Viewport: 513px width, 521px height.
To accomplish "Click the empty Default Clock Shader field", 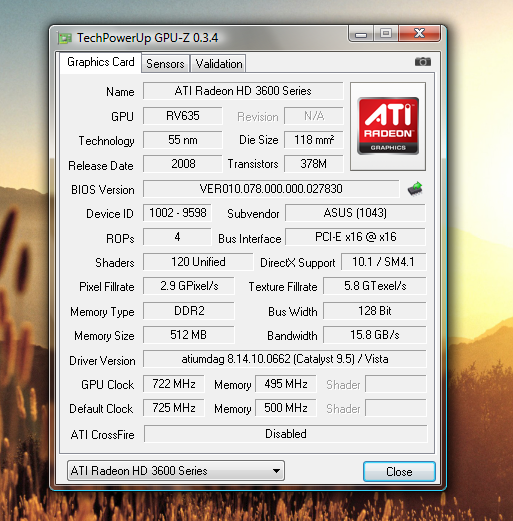I will pos(396,408).
